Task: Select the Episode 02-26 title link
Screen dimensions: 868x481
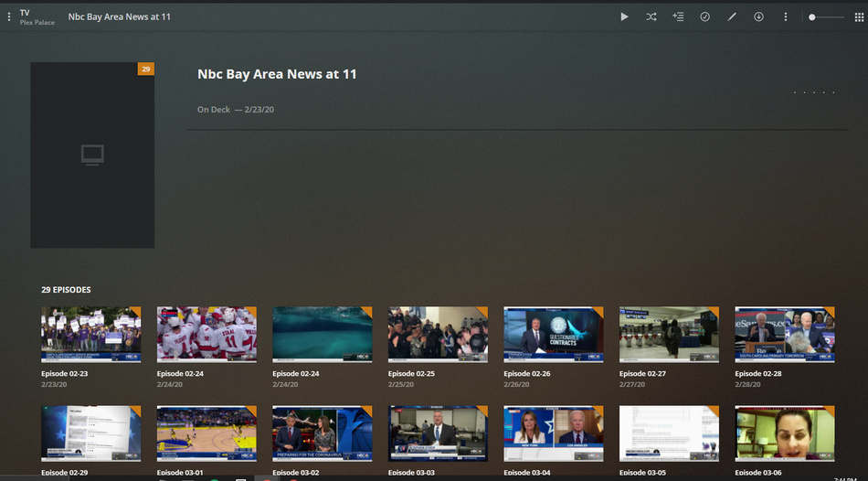Action: (527, 374)
